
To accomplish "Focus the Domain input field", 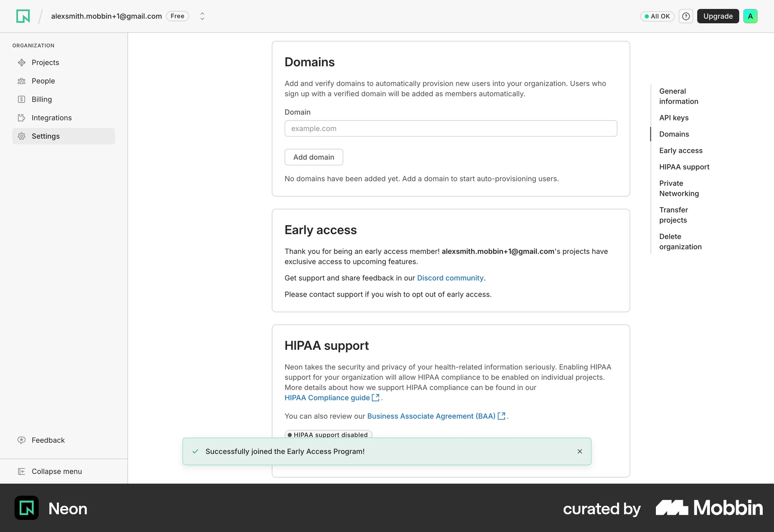I will click(451, 129).
